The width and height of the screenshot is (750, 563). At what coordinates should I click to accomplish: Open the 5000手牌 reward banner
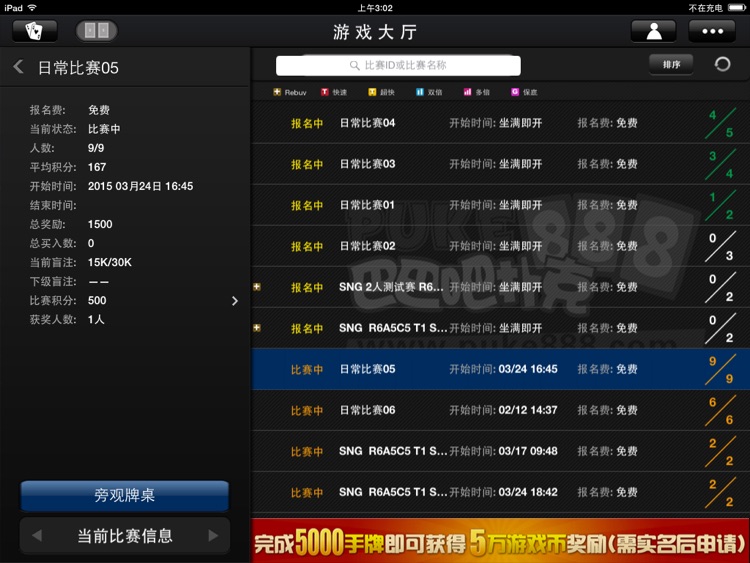click(500, 541)
